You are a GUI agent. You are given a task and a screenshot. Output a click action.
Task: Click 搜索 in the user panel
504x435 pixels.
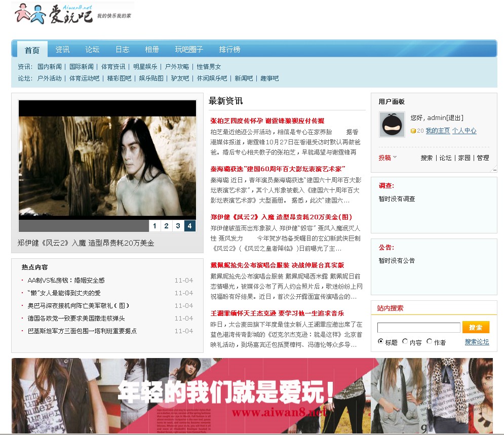pos(427,157)
